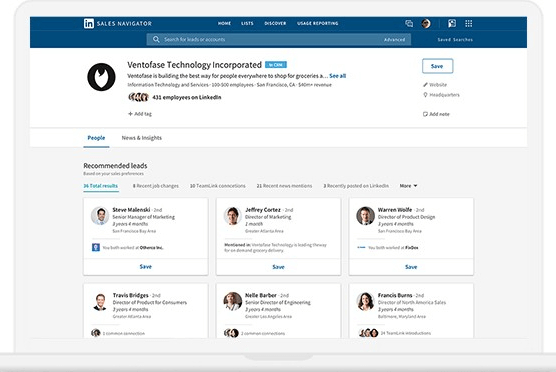556x372 pixels.
Task: Select the 10 TeamLink connections filter
Action: pos(218,186)
